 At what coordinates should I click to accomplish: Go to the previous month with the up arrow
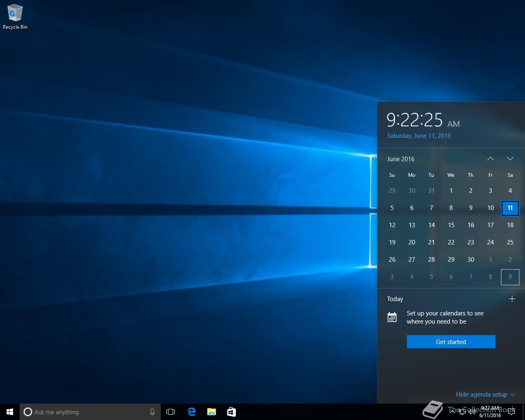point(491,159)
